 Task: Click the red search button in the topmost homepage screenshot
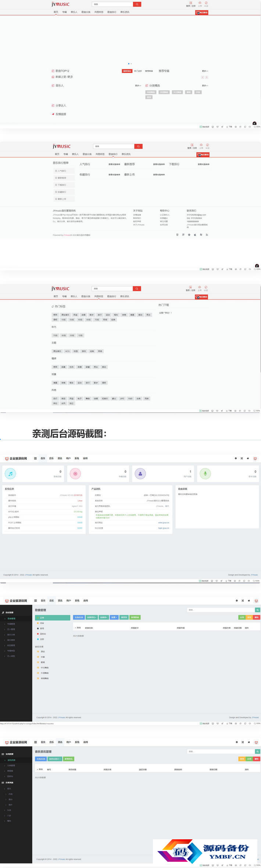(137, 4)
